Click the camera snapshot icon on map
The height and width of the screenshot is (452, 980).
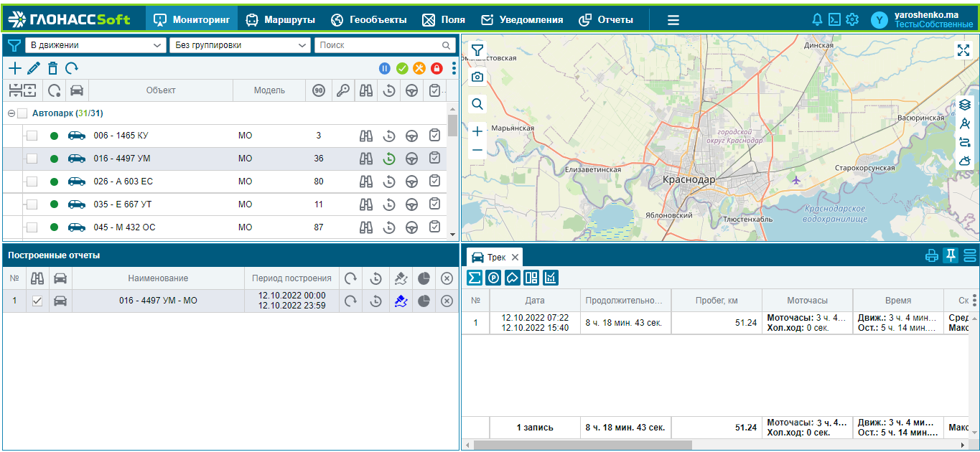(x=477, y=77)
